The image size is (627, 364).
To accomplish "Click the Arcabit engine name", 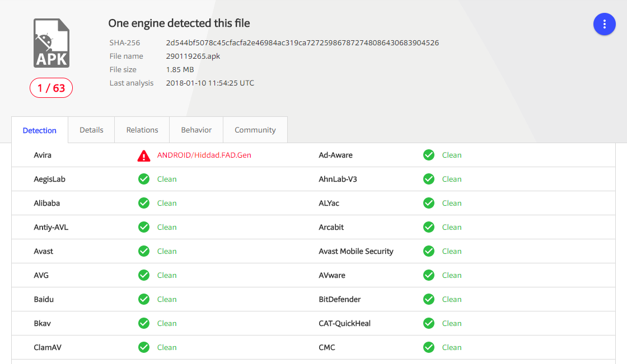I will tap(331, 227).
